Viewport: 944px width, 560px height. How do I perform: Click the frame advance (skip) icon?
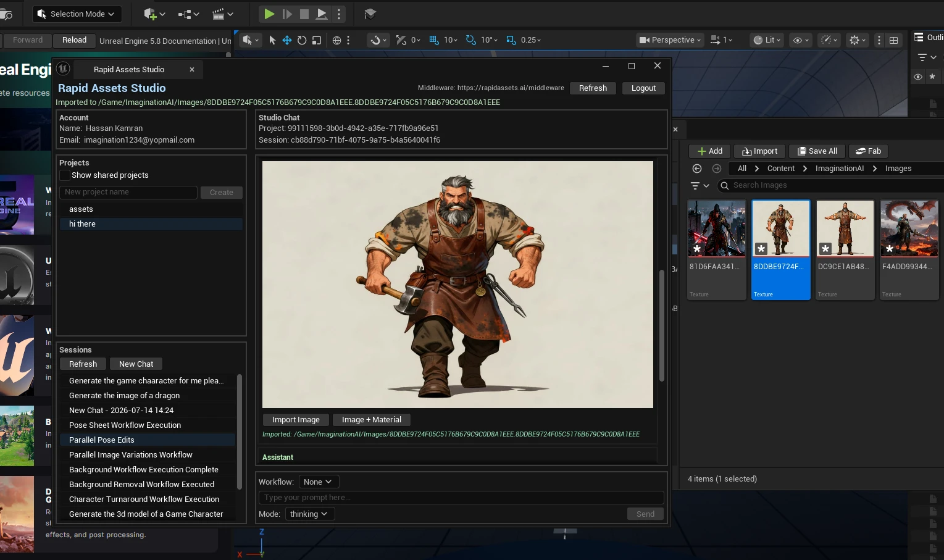pos(287,14)
